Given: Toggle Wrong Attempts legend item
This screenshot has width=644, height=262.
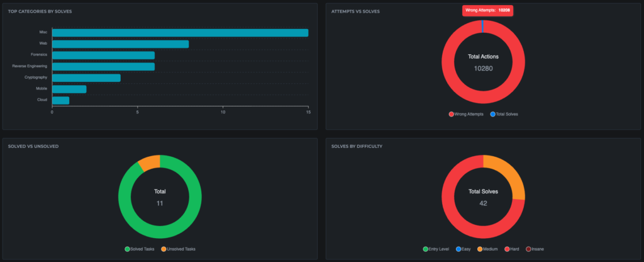Looking at the screenshot, I should point(467,114).
